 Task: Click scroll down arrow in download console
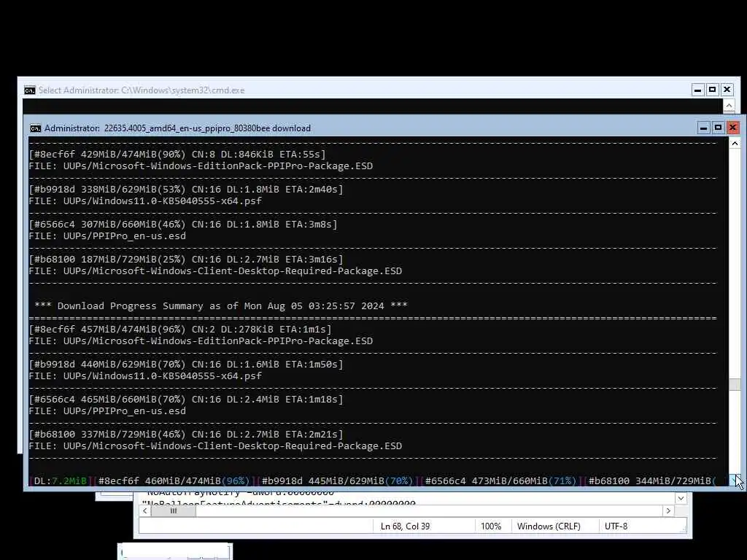click(735, 481)
